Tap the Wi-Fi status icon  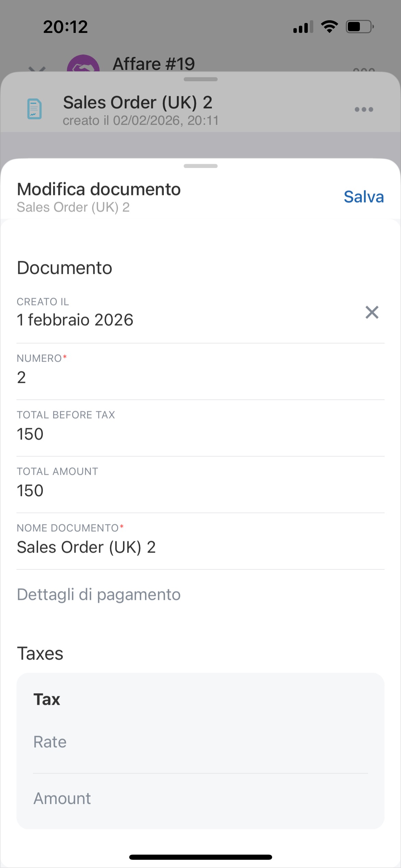click(x=329, y=27)
